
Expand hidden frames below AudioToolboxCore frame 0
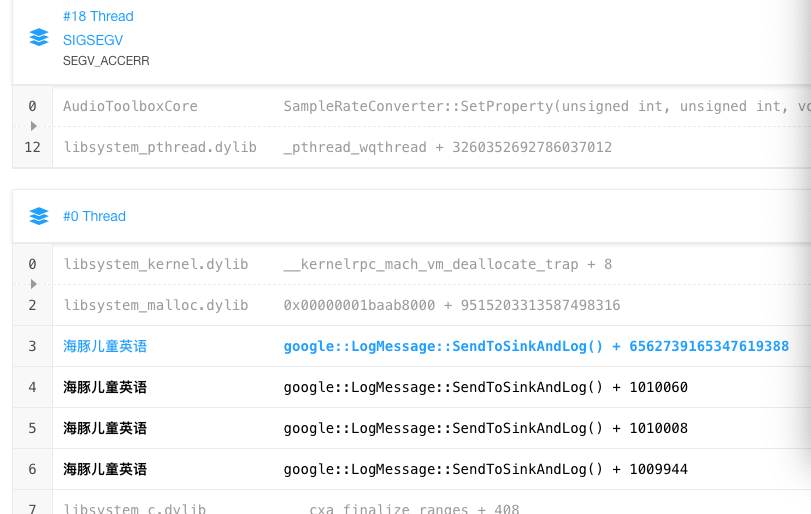click(33, 126)
